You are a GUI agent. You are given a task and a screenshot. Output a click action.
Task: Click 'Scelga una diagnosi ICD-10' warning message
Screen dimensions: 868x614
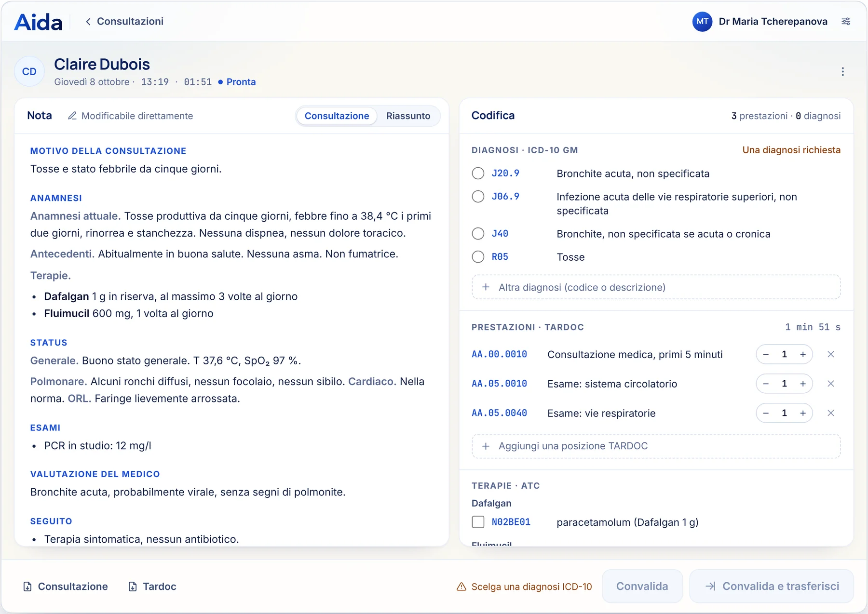coord(531,587)
